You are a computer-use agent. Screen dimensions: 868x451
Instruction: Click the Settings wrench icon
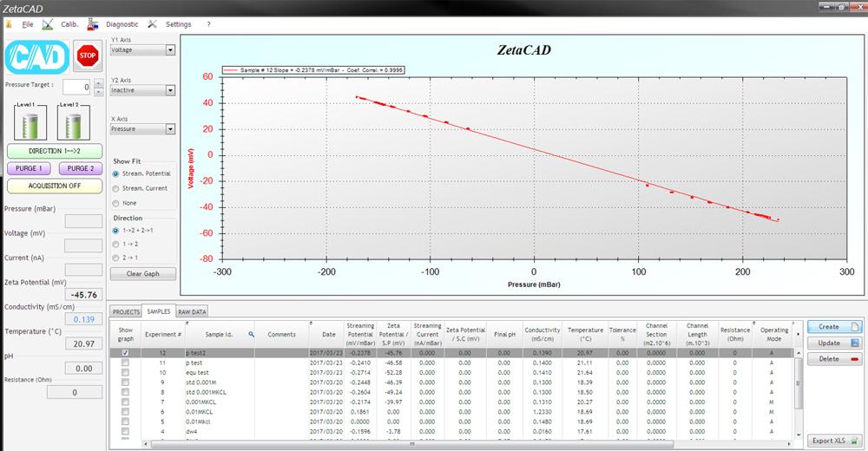[152, 24]
